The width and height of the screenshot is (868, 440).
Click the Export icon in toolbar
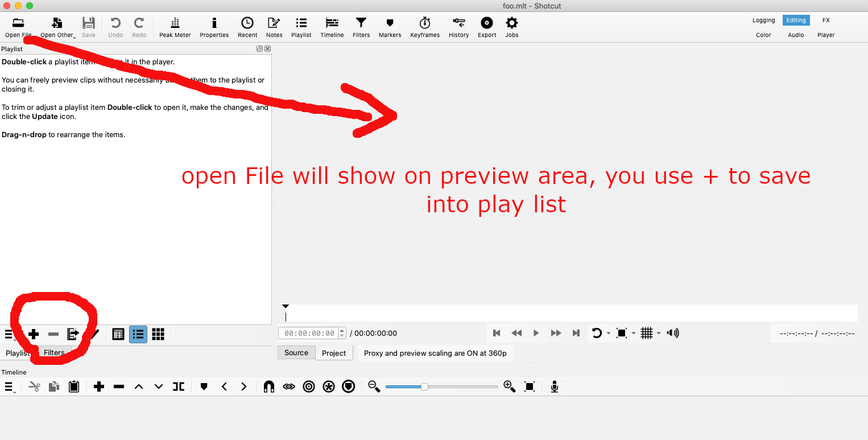tap(487, 27)
